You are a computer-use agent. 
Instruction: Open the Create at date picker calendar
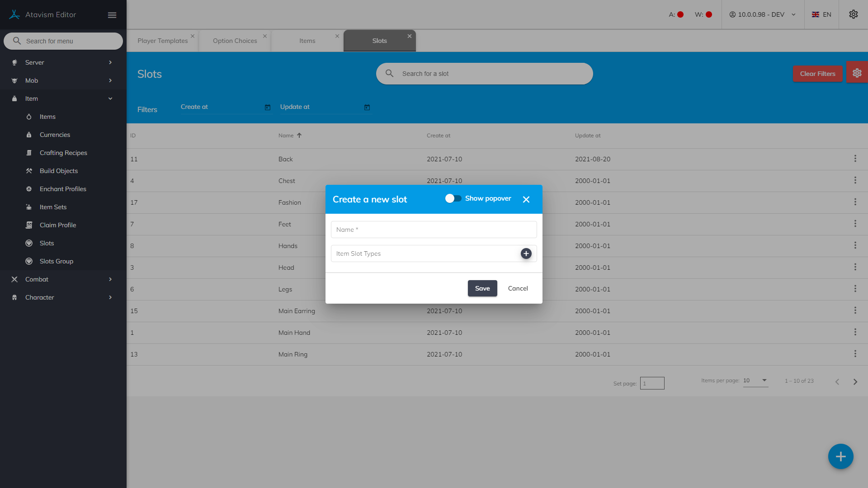(x=267, y=108)
